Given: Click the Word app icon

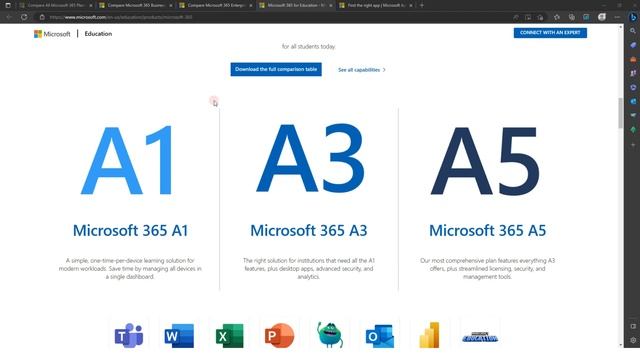Looking at the screenshot, I should pyautogui.click(x=179, y=336).
